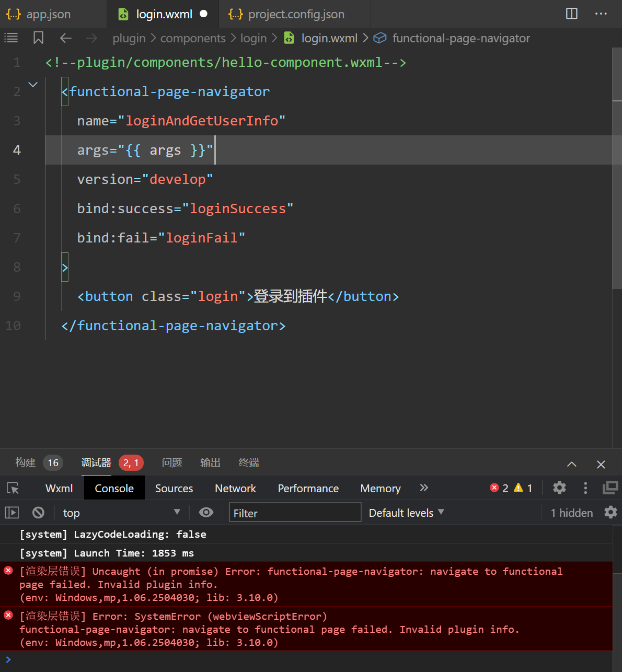Click the bookmark icon in breadcrumb bar
This screenshot has width=622, height=672.
[x=38, y=38]
